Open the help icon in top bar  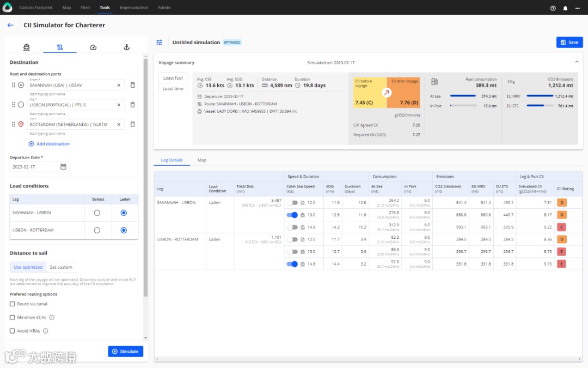coord(553,8)
